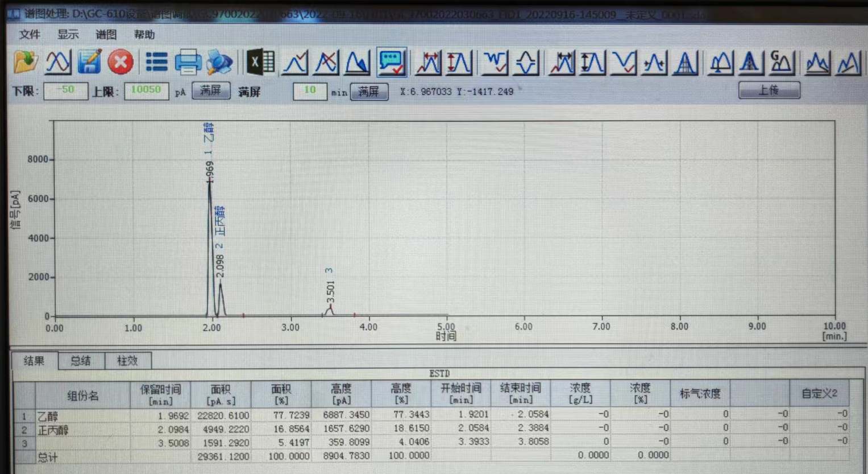Click the 上传 upload button
The height and width of the screenshot is (474, 868).
769,90
